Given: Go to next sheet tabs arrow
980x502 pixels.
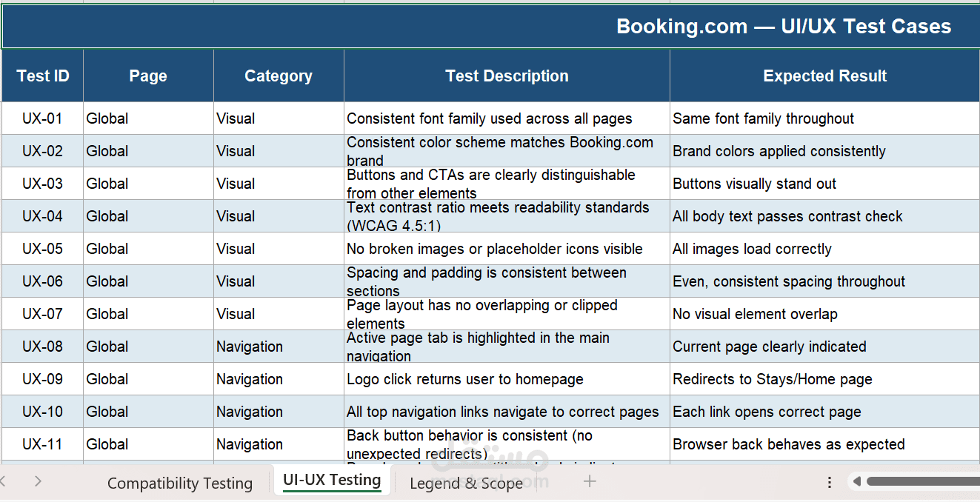Looking at the screenshot, I should pos(38,482).
